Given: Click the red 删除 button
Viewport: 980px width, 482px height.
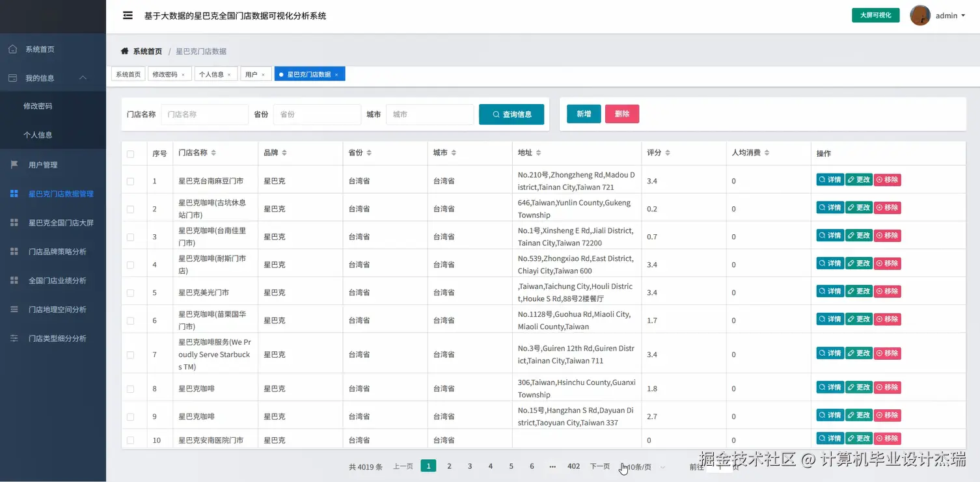Looking at the screenshot, I should point(622,114).
